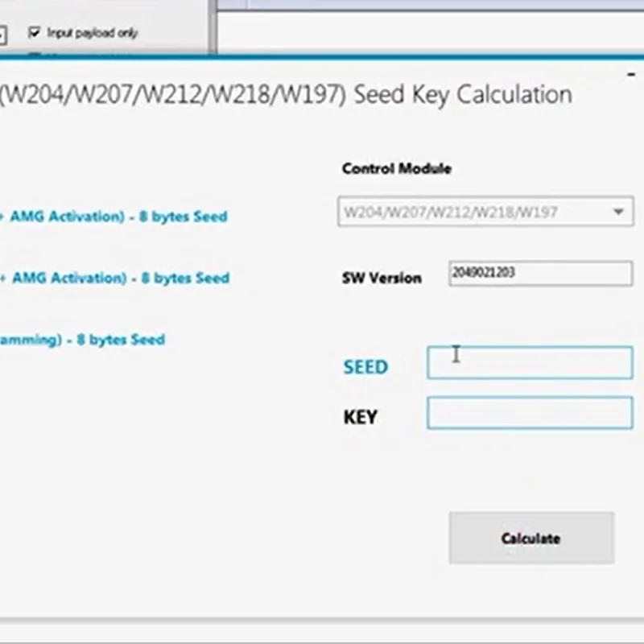
Task: Open the second AMG Activation 8 bytes Seed link
Action: [x=114, y=278]
